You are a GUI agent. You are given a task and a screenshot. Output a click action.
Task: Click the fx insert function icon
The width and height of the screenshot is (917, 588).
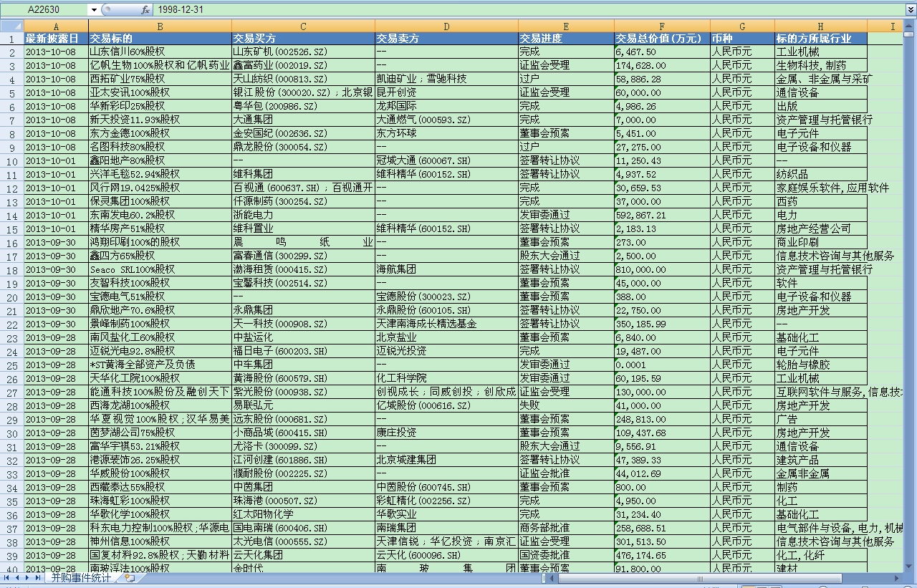pyautogui.click(x=145, y=10)
